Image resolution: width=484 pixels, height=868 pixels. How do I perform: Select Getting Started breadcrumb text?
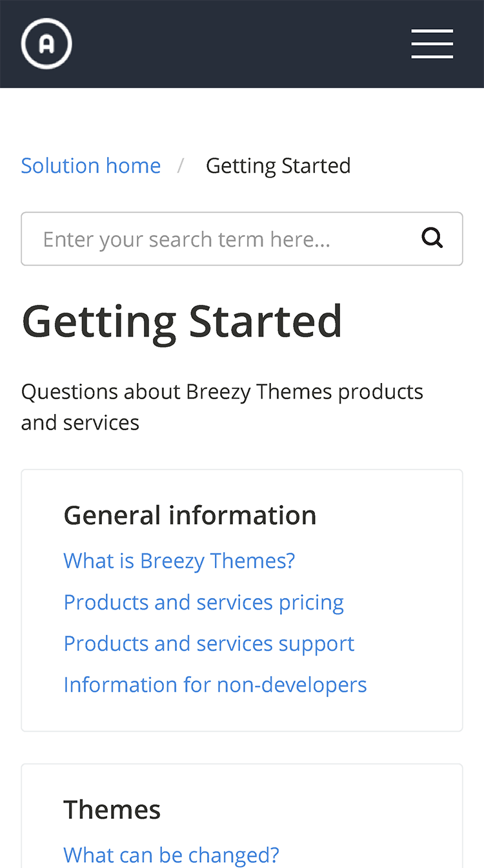(x=278, y=166)
